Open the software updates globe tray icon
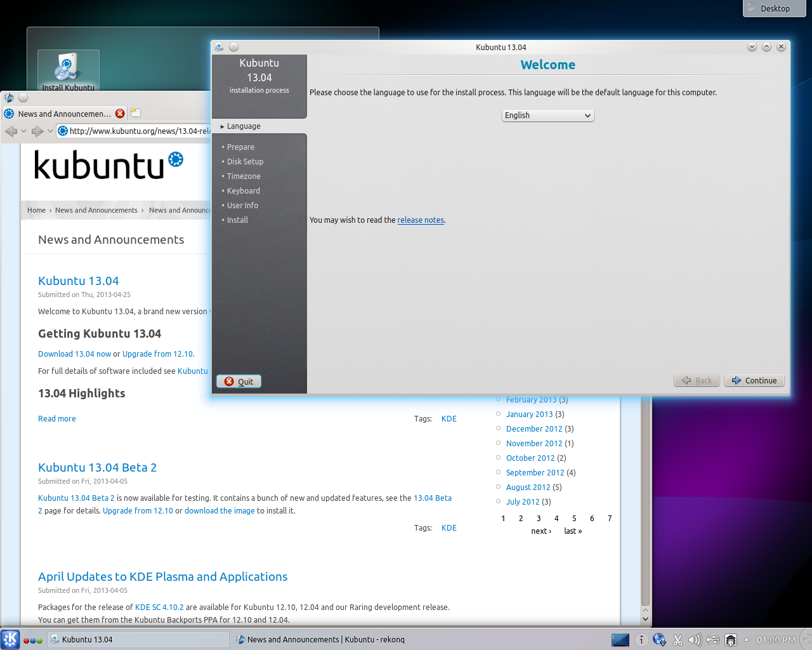 pos(659,640)
